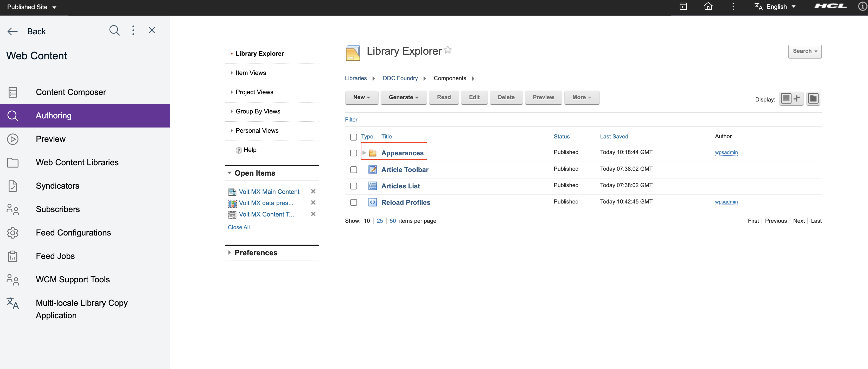Image resolution: width=868 pixels, height=369 pixels.
Task: Click the info icon at top right
Action: (862, 7)
